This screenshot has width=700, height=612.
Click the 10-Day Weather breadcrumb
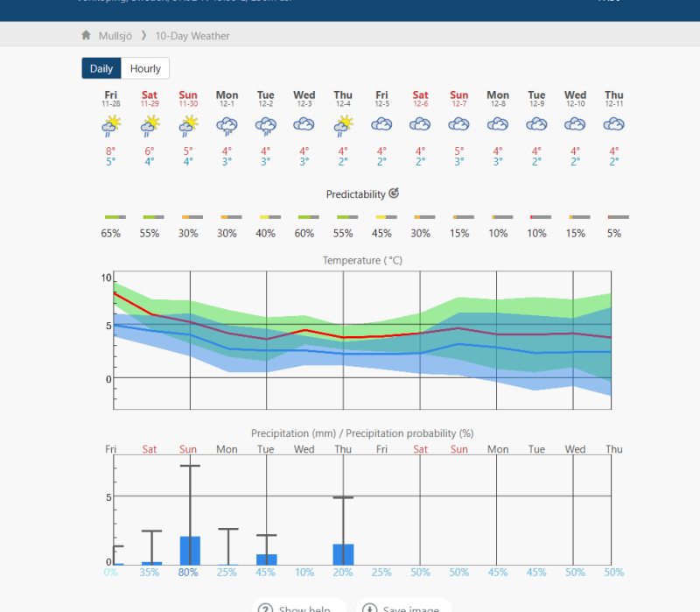coord(192,36)
